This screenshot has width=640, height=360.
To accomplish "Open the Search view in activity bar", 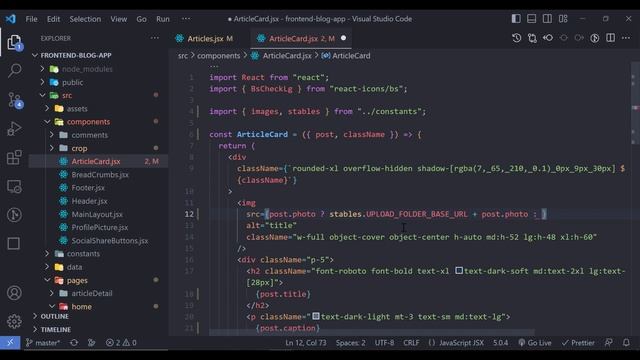I will [14, 71].
